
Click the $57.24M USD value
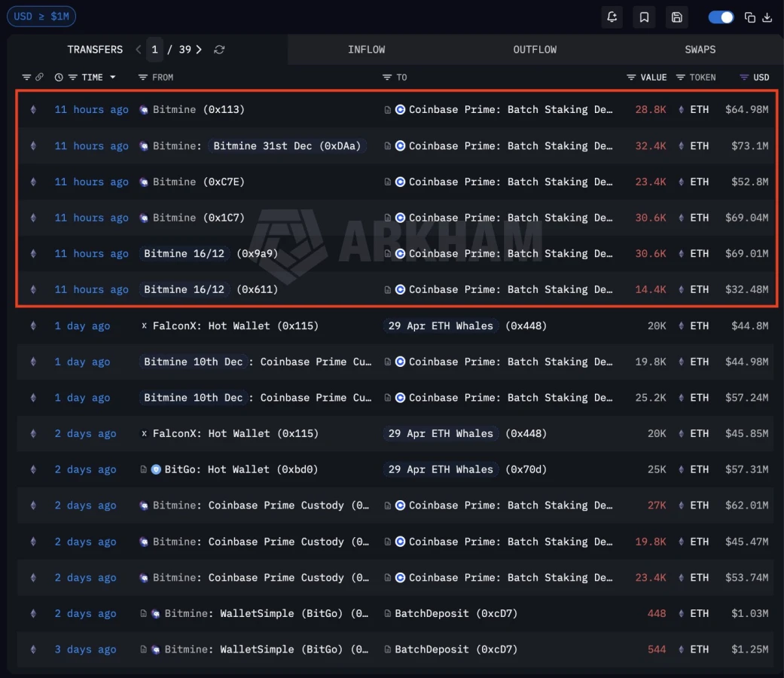pyautogui.click(x=746, y=398)
